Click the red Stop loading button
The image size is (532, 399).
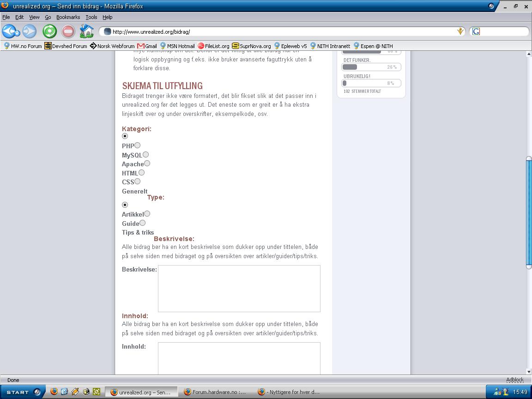(68, 31)
